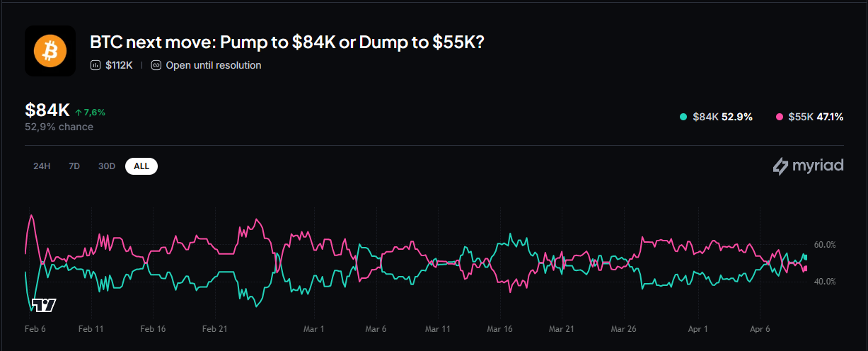The height and width of the screenshot is (351, 868).
Task: Select the ALL time range
Action: [141, 166]
